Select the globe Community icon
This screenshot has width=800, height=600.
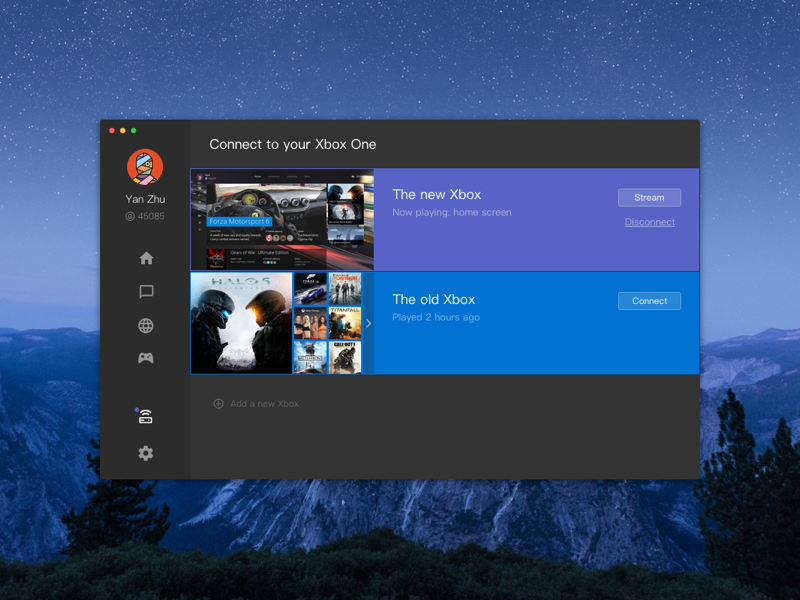point(146,326)
